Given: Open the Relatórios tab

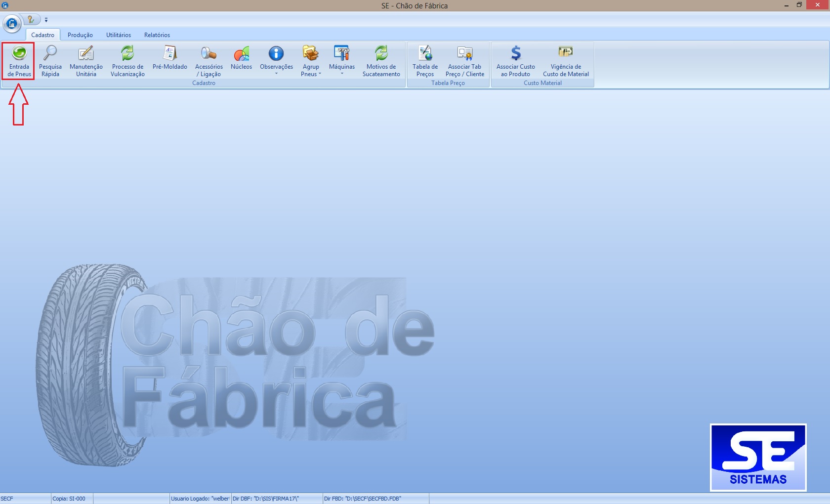Looking at the screenshot, I should 157,35.
